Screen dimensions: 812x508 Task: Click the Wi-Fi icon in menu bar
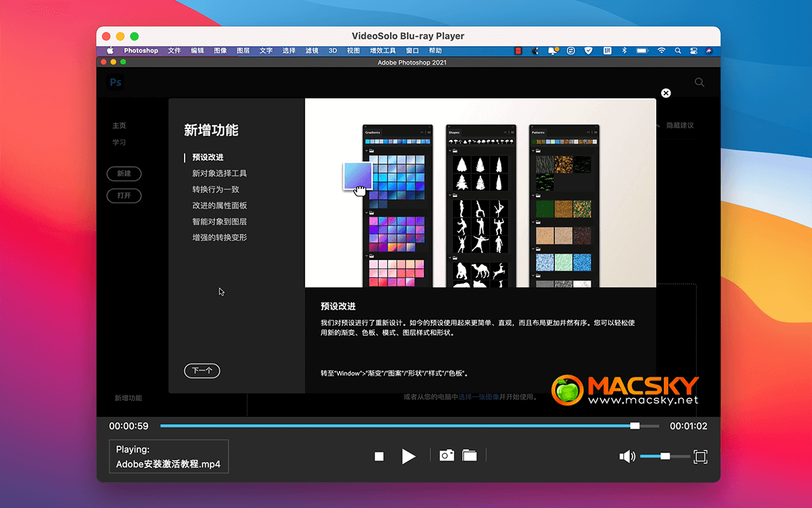(x=661, y=51)
